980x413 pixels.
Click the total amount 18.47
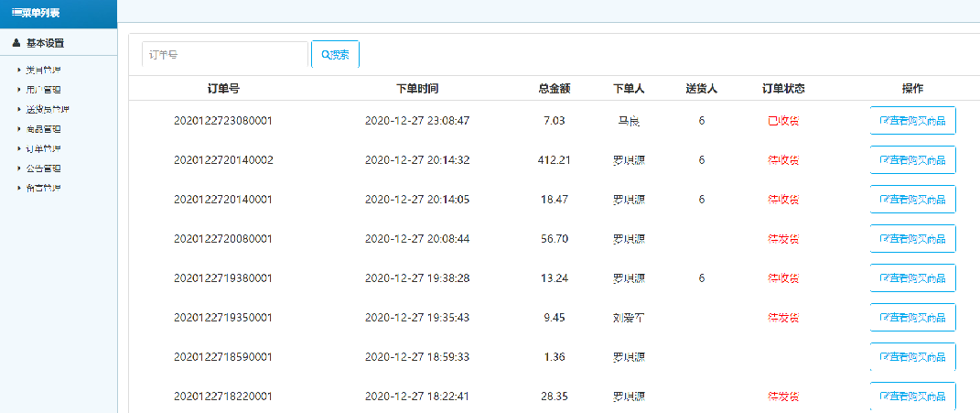tap(555, 200)
